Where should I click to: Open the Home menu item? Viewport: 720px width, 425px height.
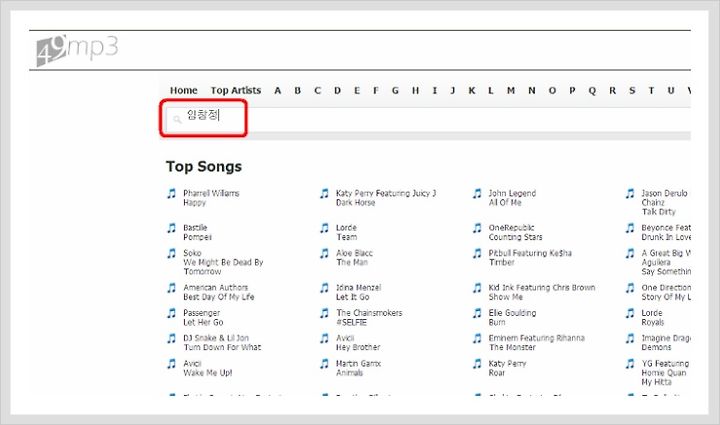point(184,90)
